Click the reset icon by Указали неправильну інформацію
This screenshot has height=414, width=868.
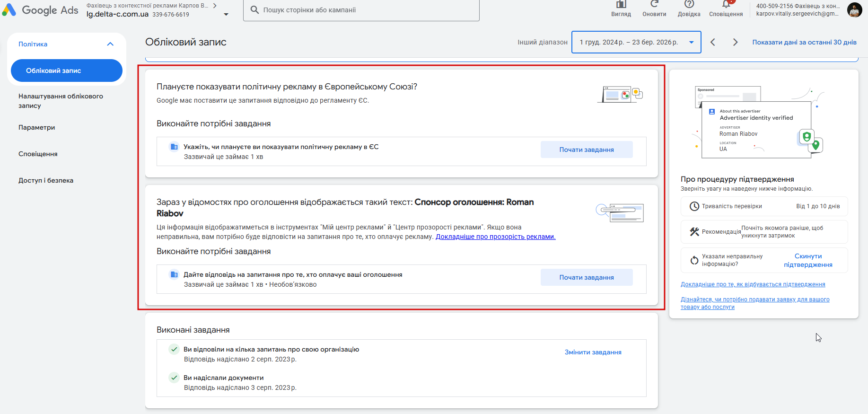click(694, 260)
